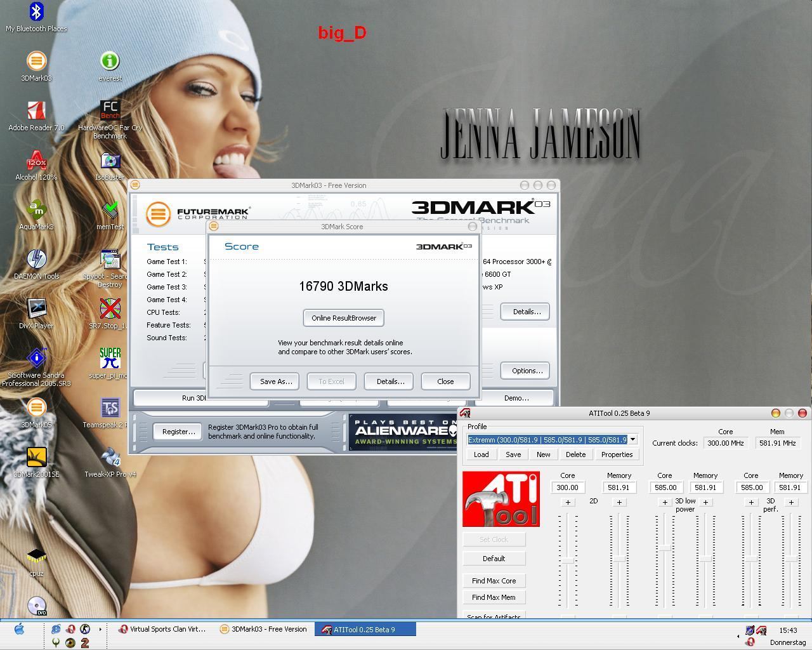
Task: Launch Internet Explorer from quick launch
Action: [56, 629]
